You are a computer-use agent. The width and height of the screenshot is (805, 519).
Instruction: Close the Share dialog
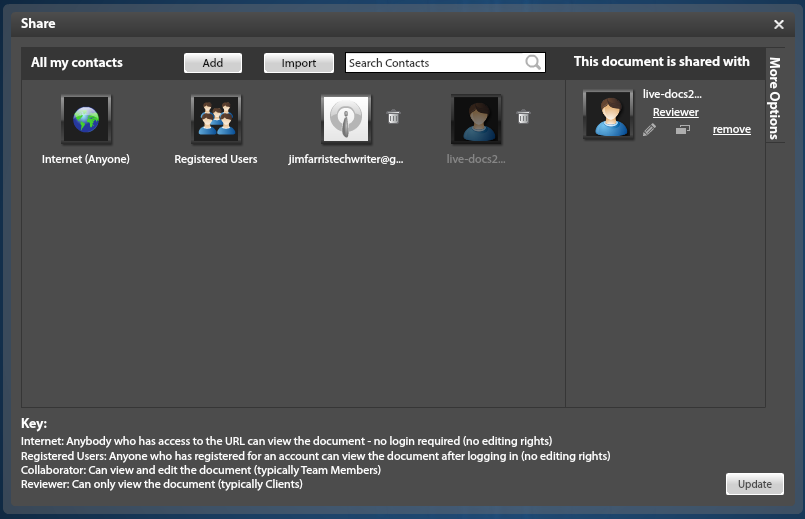[779, 25]
